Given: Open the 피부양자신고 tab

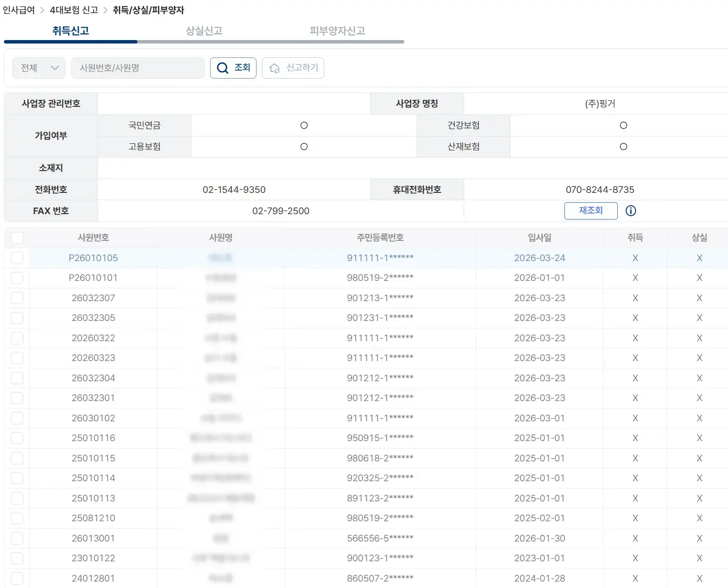Looking at the screenshot, I should click(x=337, y=31).
